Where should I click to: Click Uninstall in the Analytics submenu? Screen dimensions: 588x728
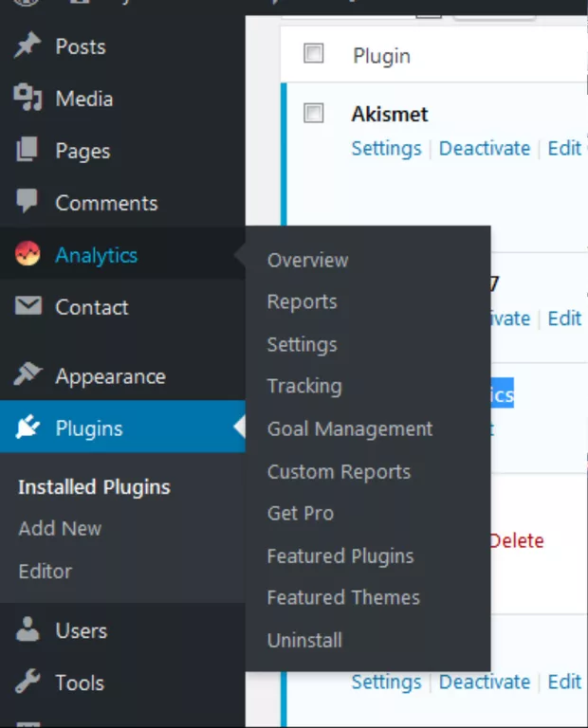[x=304, y=640]
